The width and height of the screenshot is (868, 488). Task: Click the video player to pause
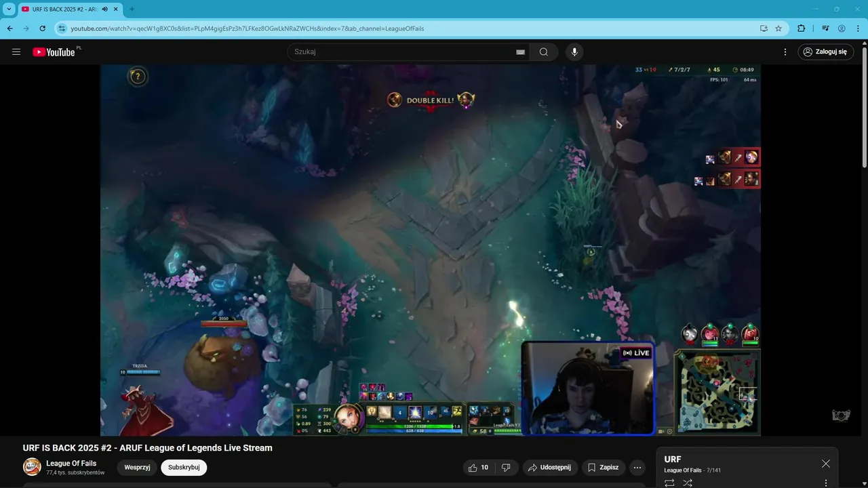pos(431,250)
